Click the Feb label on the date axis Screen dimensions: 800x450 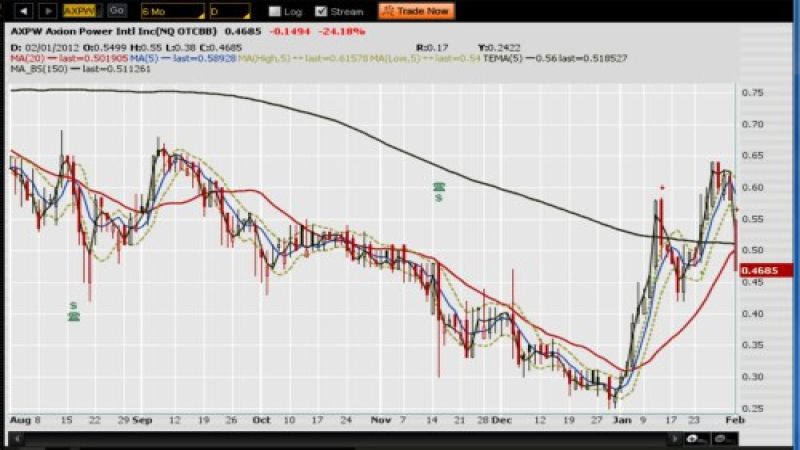pyautogui.click(x=735, y=420)
